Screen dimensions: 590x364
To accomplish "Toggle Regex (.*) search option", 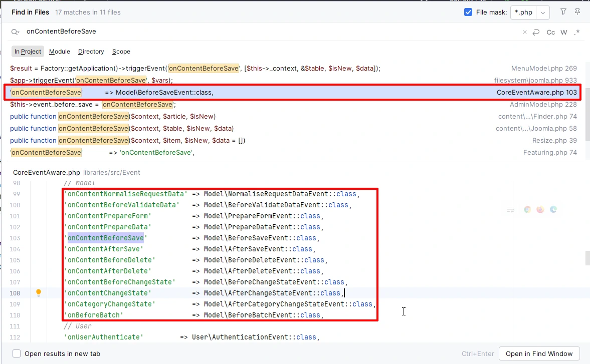I will pos(577,33).
